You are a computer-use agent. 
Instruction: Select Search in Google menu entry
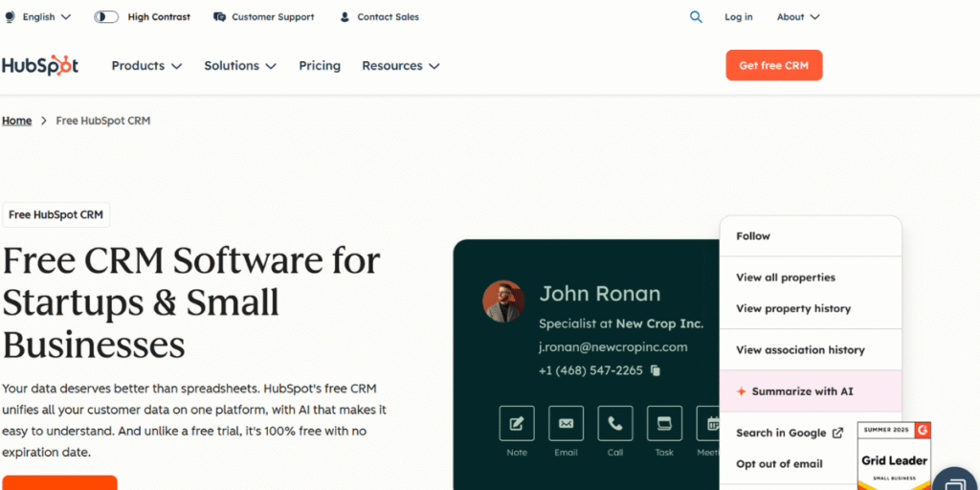tap(790, 433)
